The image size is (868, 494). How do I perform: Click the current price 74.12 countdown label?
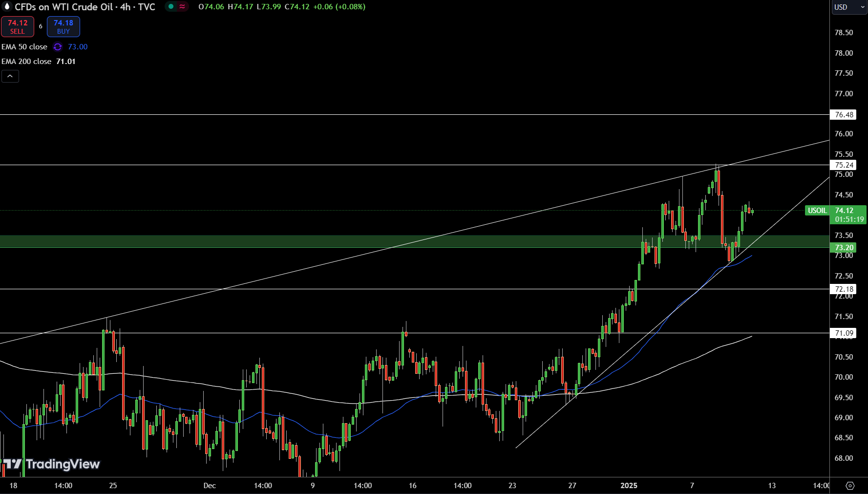(849, 215)
